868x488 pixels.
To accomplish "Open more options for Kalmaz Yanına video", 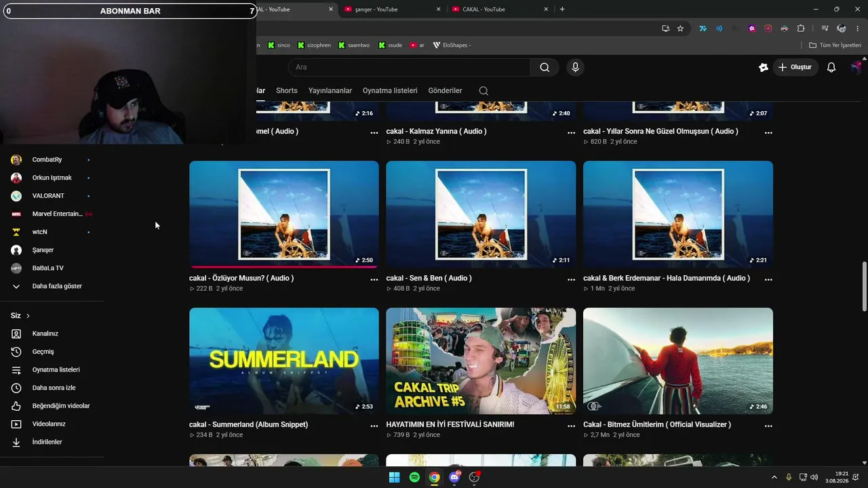I will (571, 133).
